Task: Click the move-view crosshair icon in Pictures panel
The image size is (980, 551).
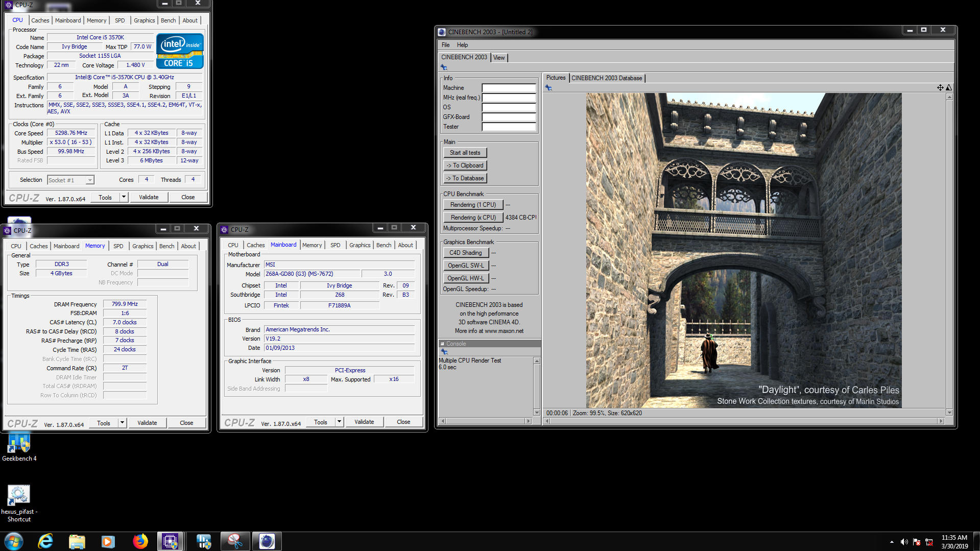Action: point(940,88)
